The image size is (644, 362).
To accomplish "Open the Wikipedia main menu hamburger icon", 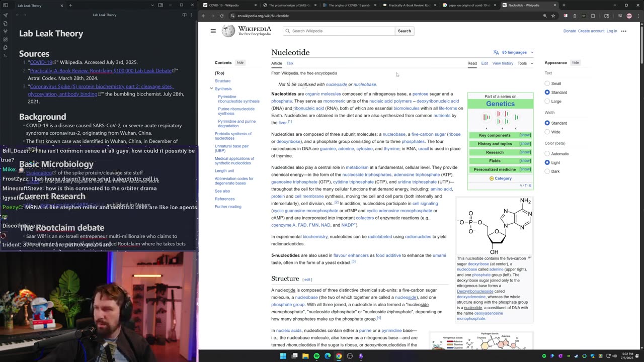I will point(213,31).
